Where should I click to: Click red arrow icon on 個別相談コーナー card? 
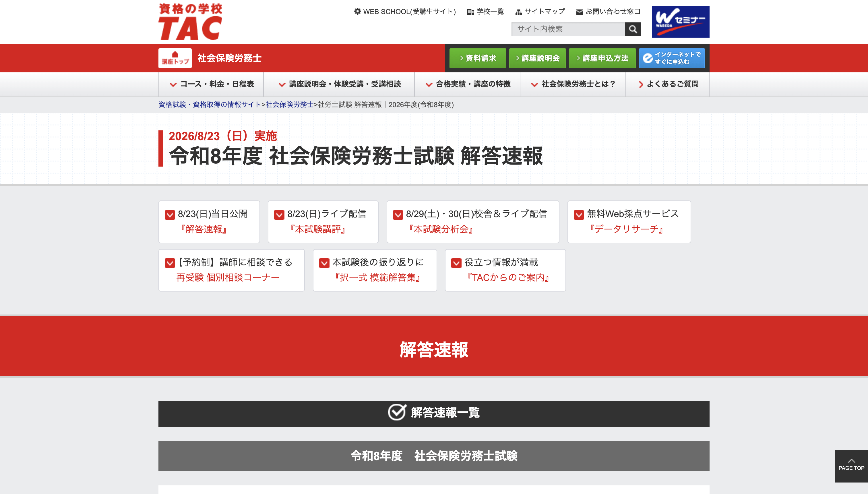pyautogui.click(x=170, y=263)
